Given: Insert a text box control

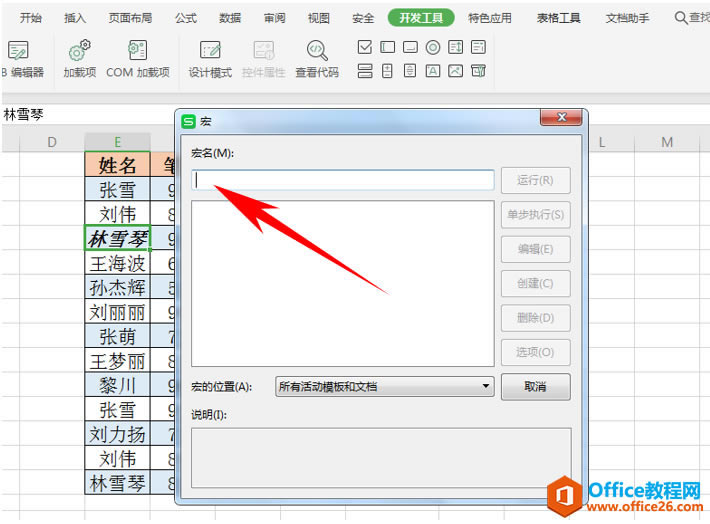Looking at the screenshot, I should [387, 47].
